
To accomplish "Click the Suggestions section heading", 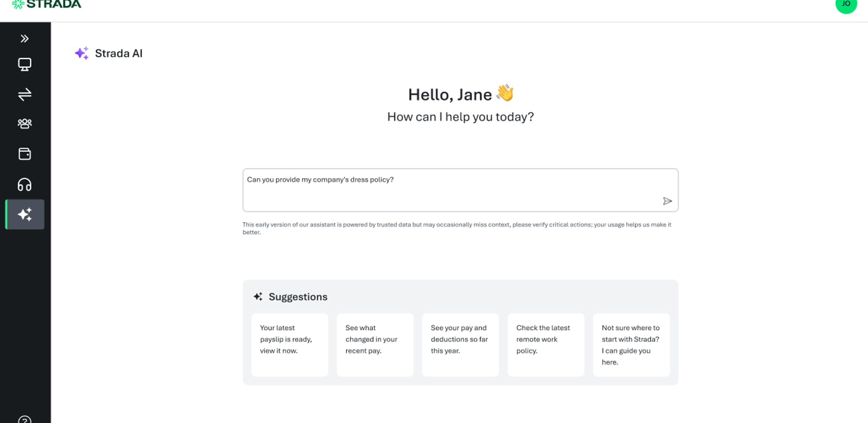I will (297, 297).
